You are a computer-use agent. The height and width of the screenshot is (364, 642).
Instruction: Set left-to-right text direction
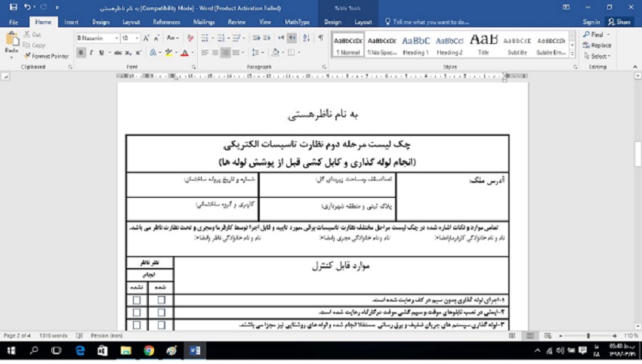coord(281,38)
